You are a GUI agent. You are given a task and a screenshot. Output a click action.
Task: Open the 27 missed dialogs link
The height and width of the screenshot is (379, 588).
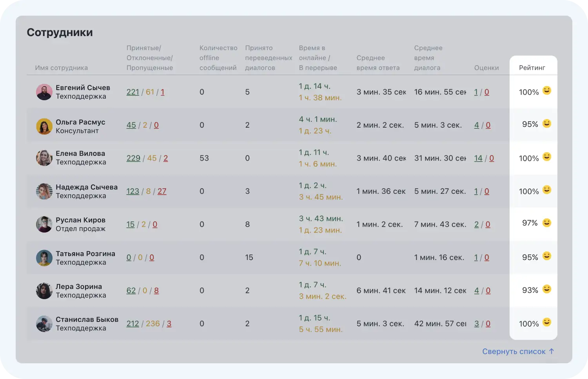162,191
